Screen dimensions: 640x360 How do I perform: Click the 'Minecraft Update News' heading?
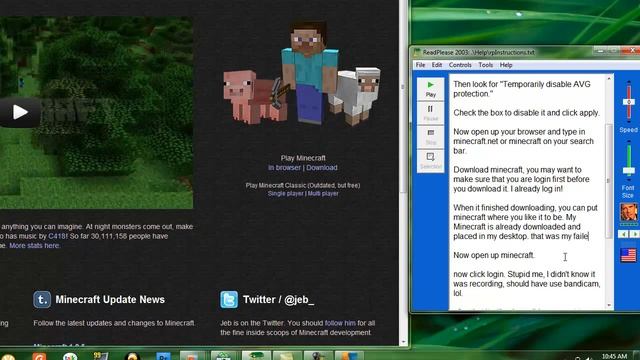[110, 300]
